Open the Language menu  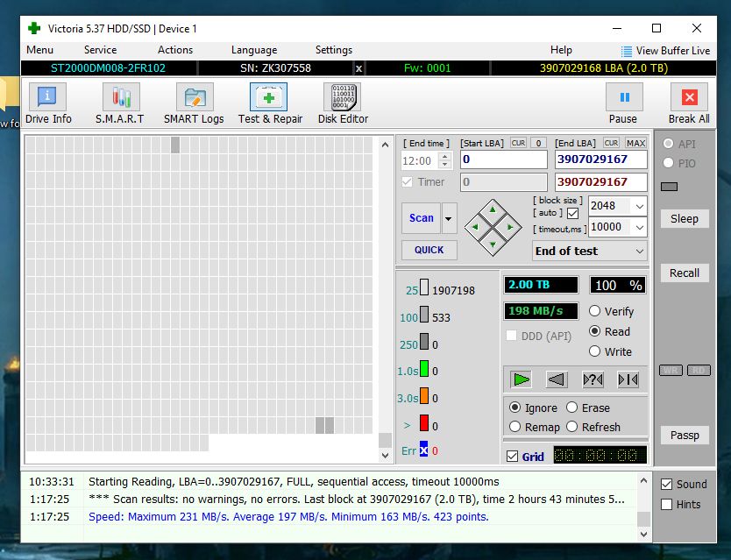coord(254,50)
